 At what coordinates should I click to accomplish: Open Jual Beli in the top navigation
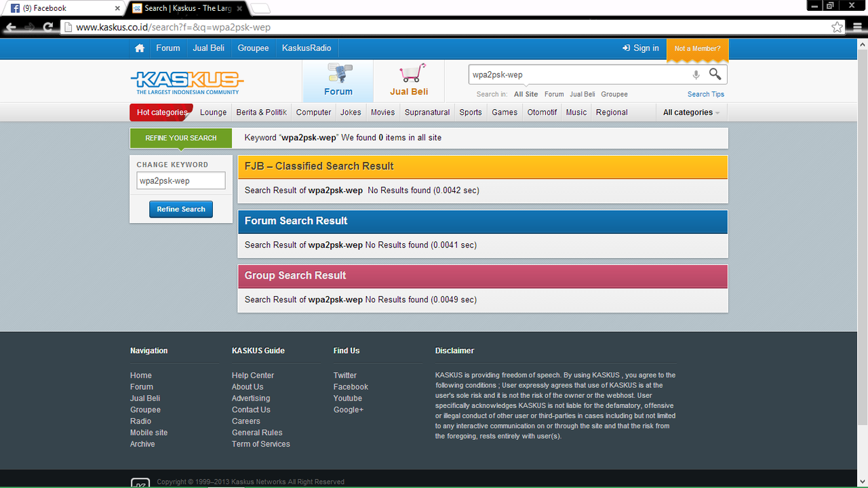(x=209, y=48)
